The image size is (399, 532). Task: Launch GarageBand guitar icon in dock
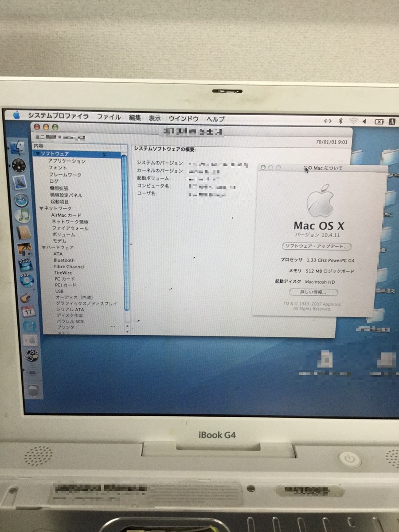click(x=27, y=297)
